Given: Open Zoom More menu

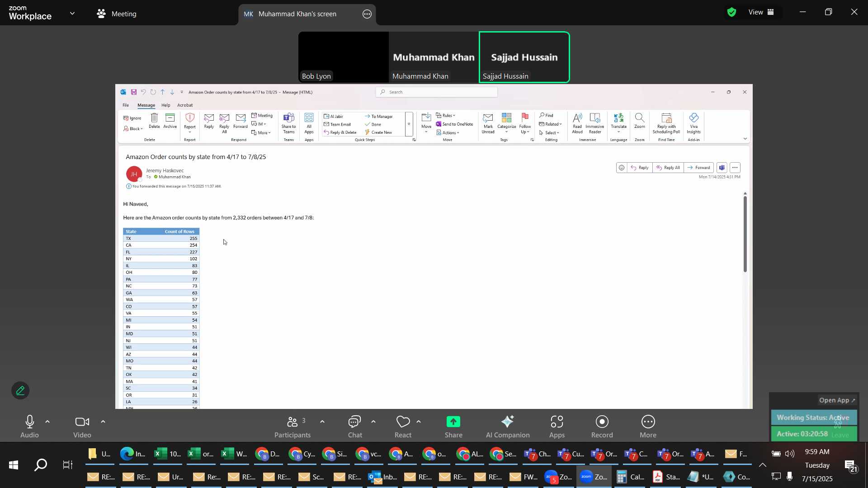Looking at the screenshot, I should coord(648,427).
